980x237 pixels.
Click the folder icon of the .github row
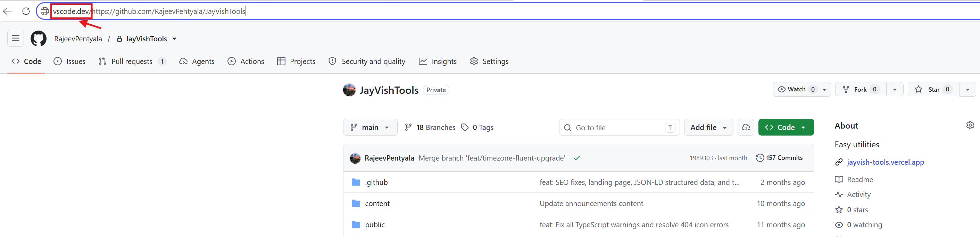[x=356, y=182]
